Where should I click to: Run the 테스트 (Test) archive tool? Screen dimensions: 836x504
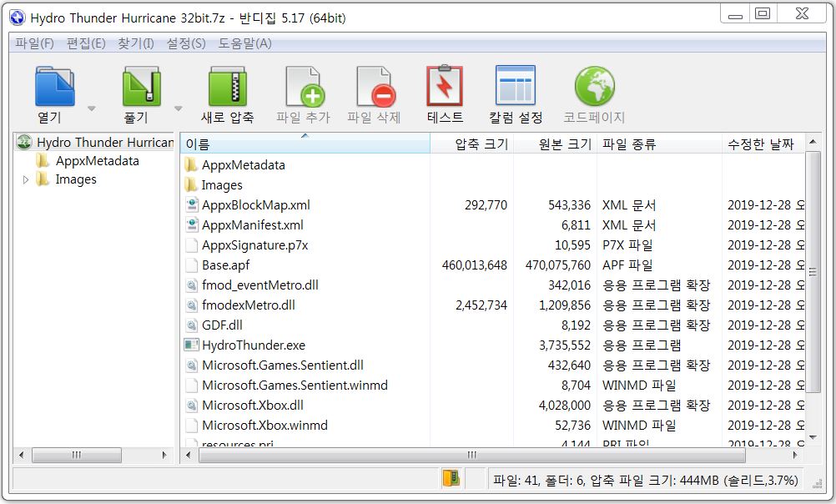tap(445, 86)
